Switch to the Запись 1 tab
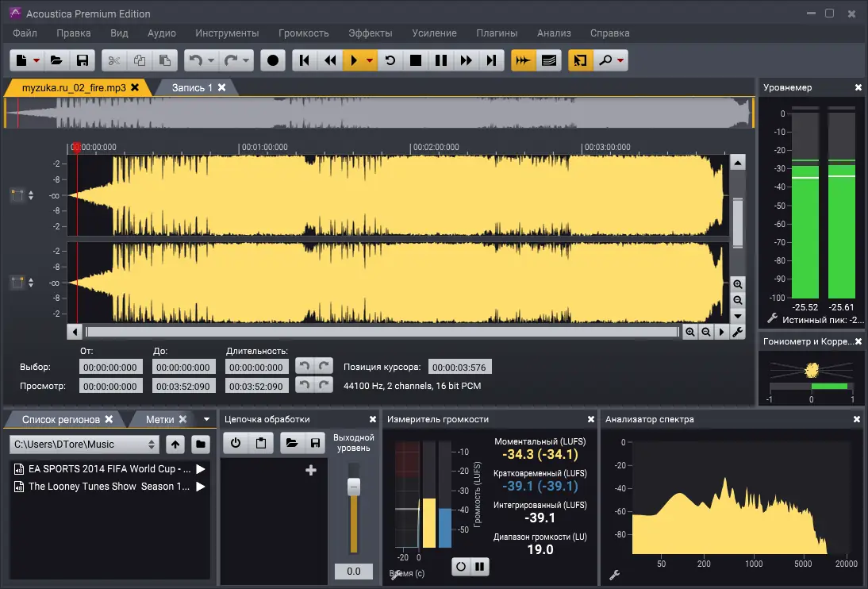Screen dimensions: 868x589 192,87
